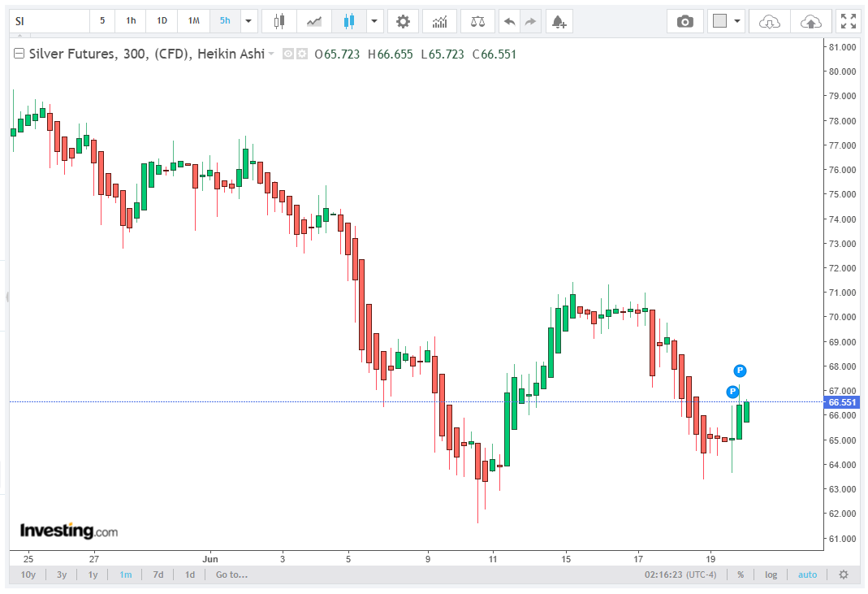Image resolution: width=868 pixels, height=594 pixels.
Task: Open the chart settings gear icon
Action: tap(403, 22)
